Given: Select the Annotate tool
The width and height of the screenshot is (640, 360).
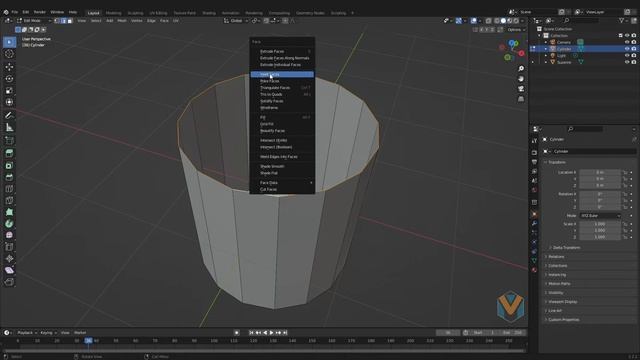Looking at the screenshot, I should coord(9,116).
